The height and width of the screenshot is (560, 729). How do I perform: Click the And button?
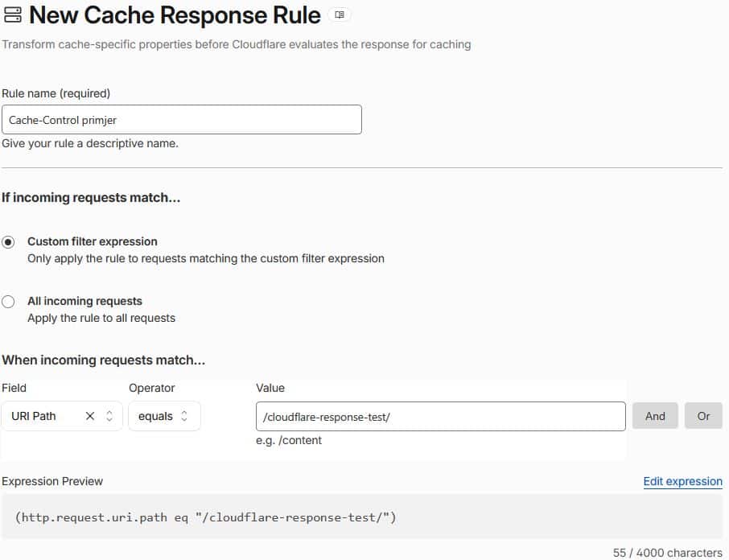point(655,416)
